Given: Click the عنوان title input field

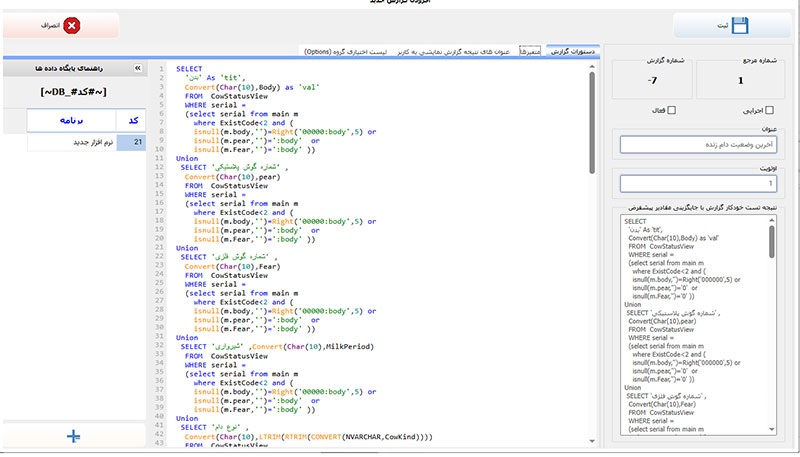Looking at the screenshot, I should (x=699, y=144).
